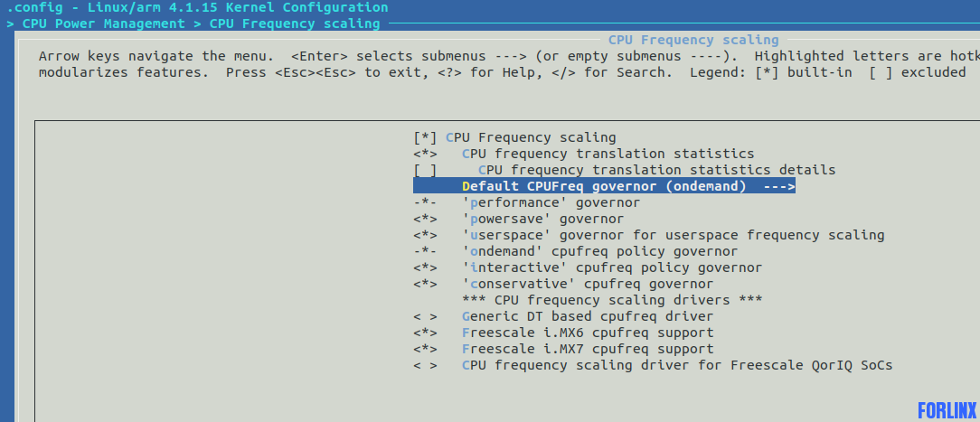The image size is (980, 422).
Task: Click the CPU Frequency scaling dialog title
Action: pyautogui.click(x=693, y=40)
